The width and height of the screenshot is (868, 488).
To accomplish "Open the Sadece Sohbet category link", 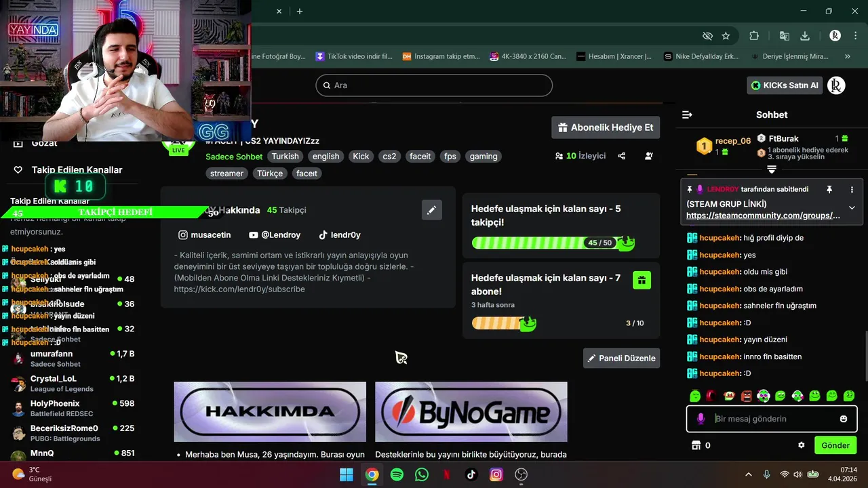I will click(234, 157).
